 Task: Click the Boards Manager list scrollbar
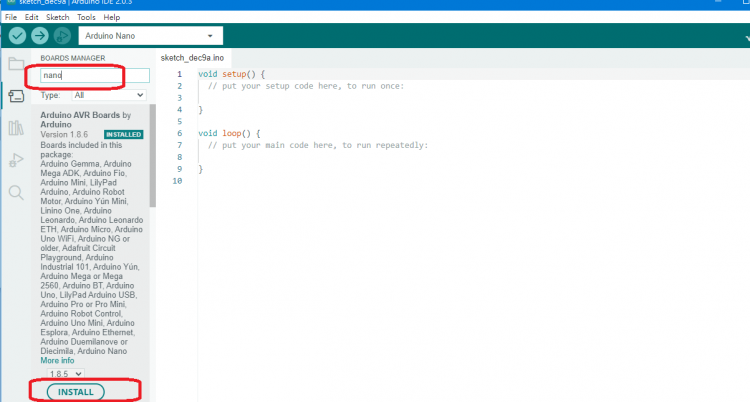coord(152,160)
